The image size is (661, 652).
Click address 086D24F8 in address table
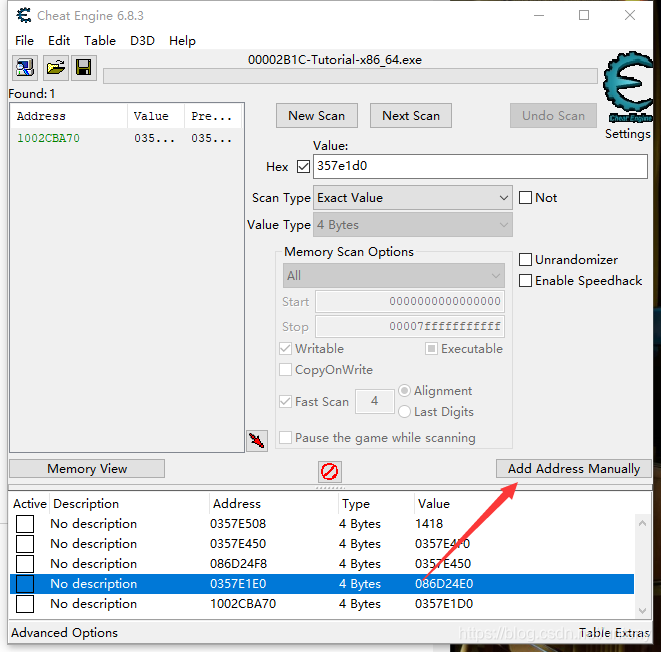(238, 564)
